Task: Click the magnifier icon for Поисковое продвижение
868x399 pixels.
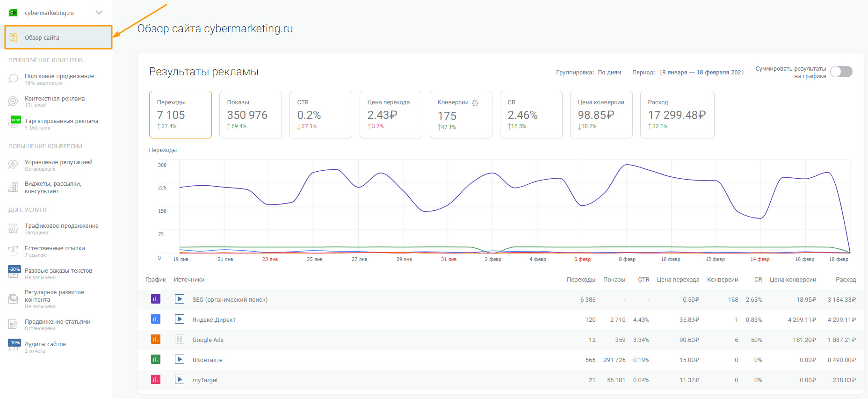Action: coord(13,79)
